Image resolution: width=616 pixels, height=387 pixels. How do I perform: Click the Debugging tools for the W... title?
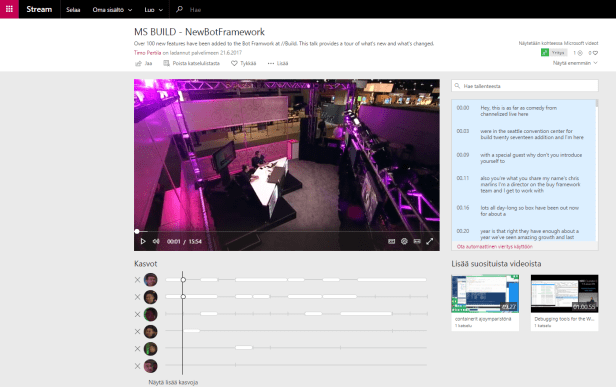[x=564, y=319]
